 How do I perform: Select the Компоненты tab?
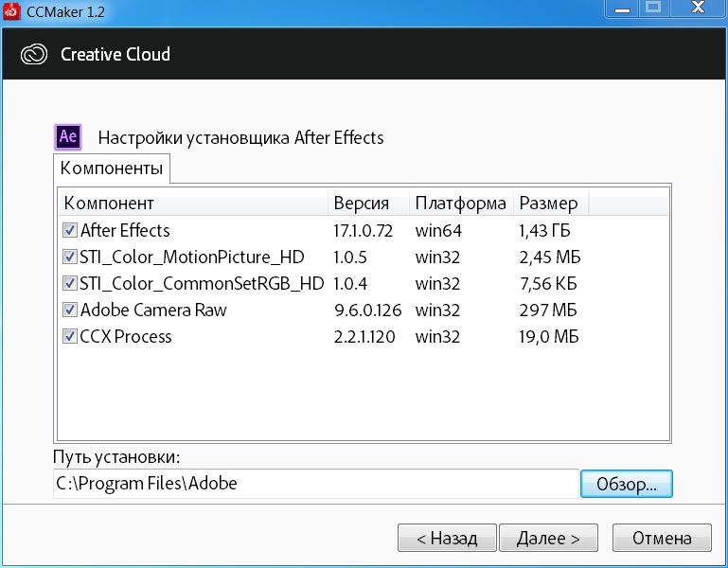click(112, 169)
